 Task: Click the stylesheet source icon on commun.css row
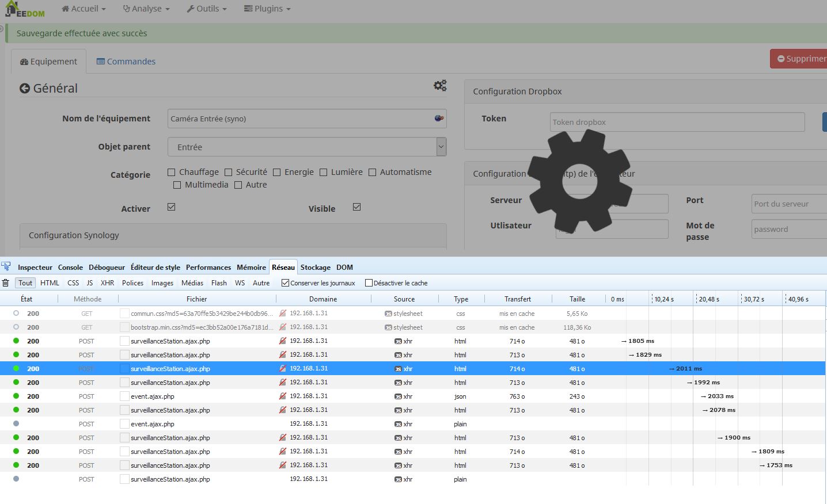[x=388, y=314]
